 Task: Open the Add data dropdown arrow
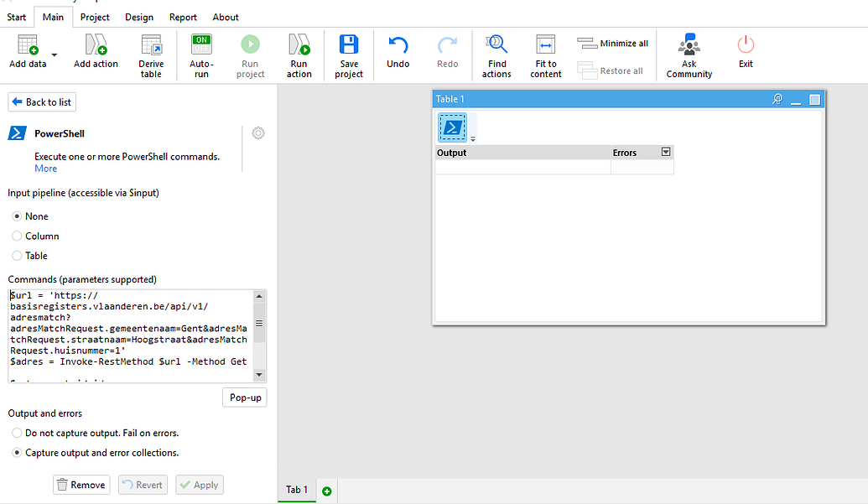(55, 55)
